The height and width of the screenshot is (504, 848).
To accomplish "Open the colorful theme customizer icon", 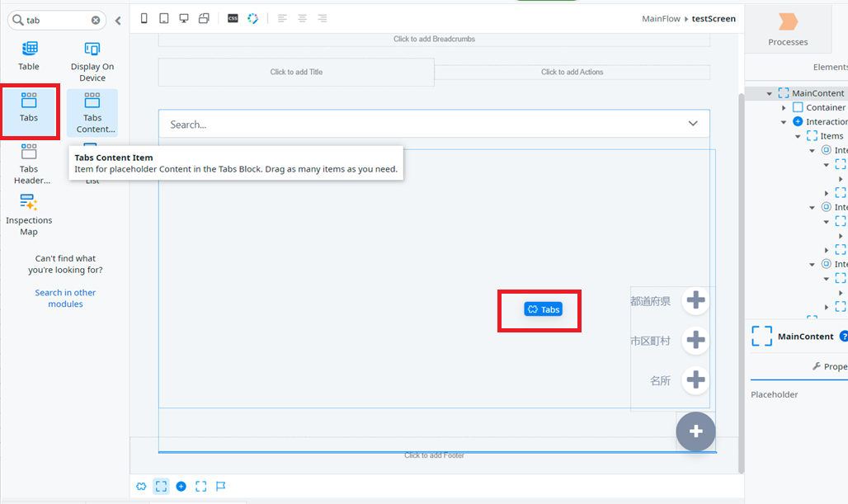I will 253,18.
